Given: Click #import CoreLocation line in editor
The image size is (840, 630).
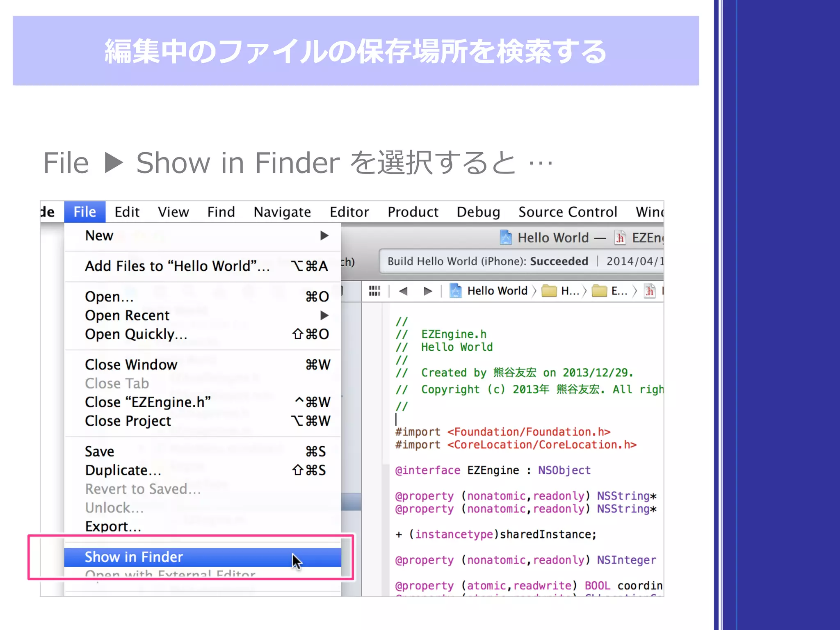Looking at the screenshot, I should [516, 445].
